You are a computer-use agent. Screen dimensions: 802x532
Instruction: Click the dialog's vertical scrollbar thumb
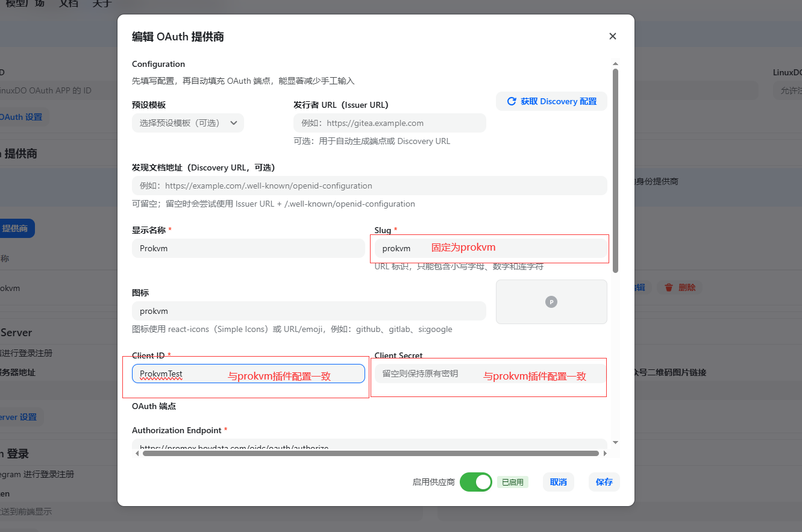coord(615,169)
